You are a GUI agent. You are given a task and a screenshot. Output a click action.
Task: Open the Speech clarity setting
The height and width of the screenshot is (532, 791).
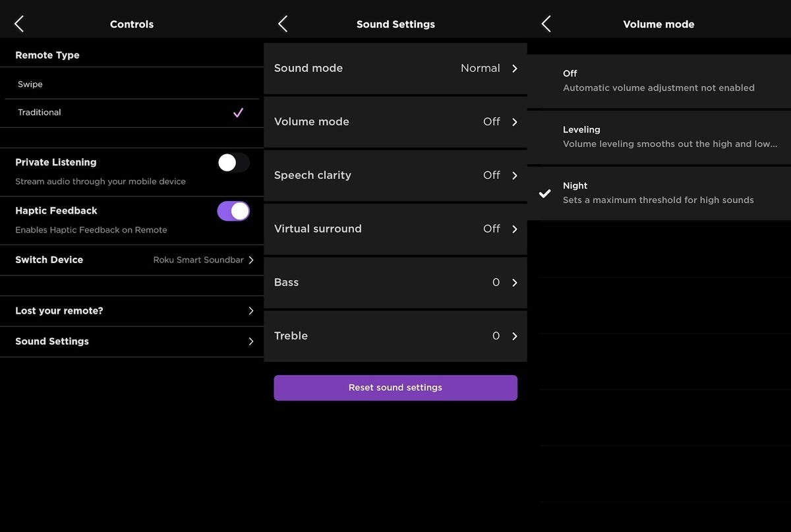395,175
